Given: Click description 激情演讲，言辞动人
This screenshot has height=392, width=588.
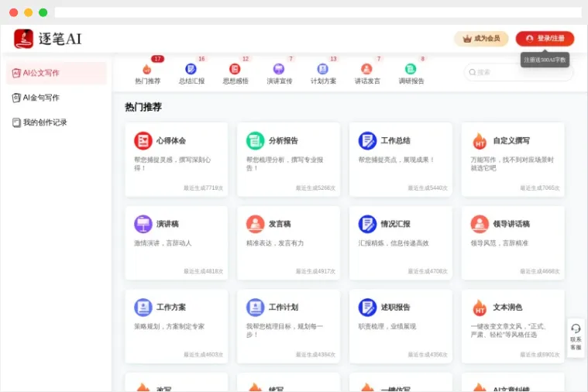Looking at the screenshot, I should [163, 243].
